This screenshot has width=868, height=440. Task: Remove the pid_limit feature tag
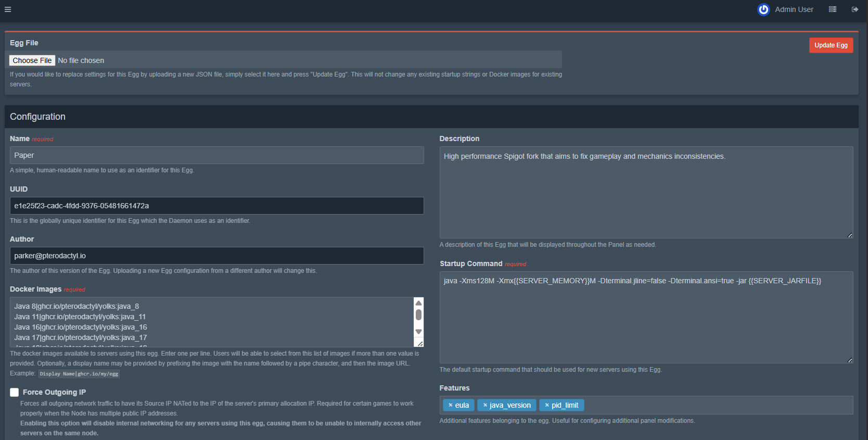tap(547, 405)
